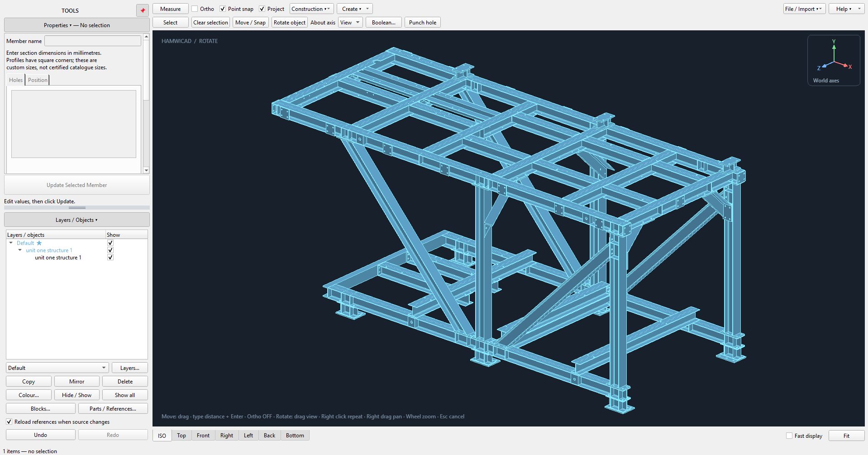Open the Construction dropdown
The height and width of the screenshot is (455, 868).
(x=312, y=9)
